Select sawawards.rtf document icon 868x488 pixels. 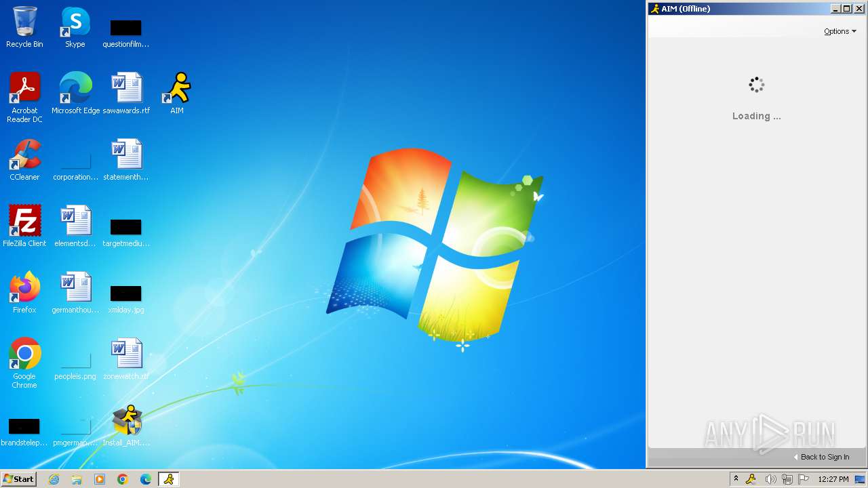(126, 94)
